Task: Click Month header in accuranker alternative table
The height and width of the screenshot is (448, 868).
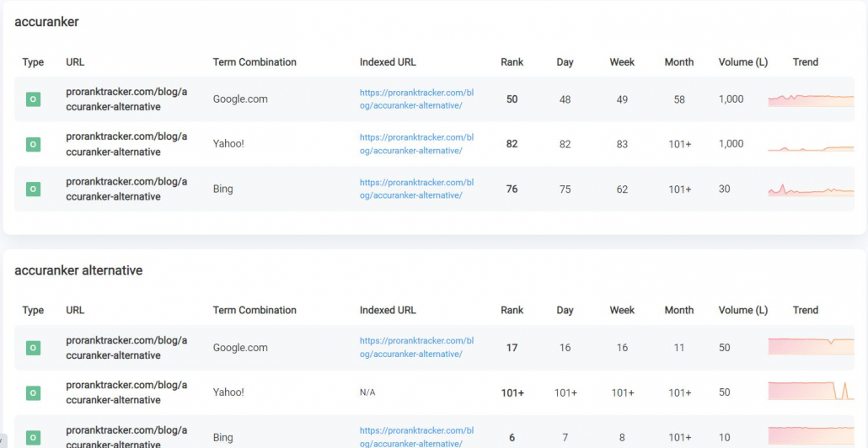Action: [679, 310]
